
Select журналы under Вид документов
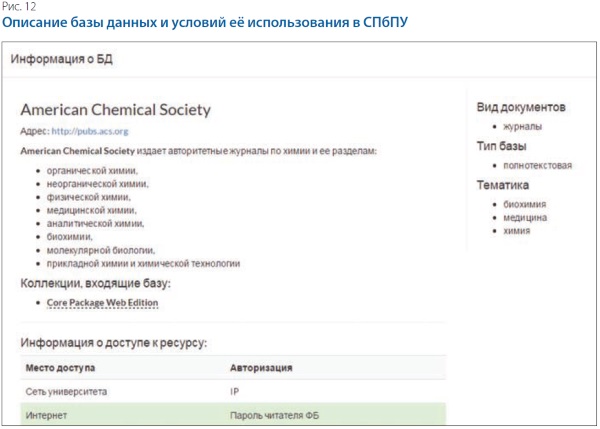tap(517, 126)
